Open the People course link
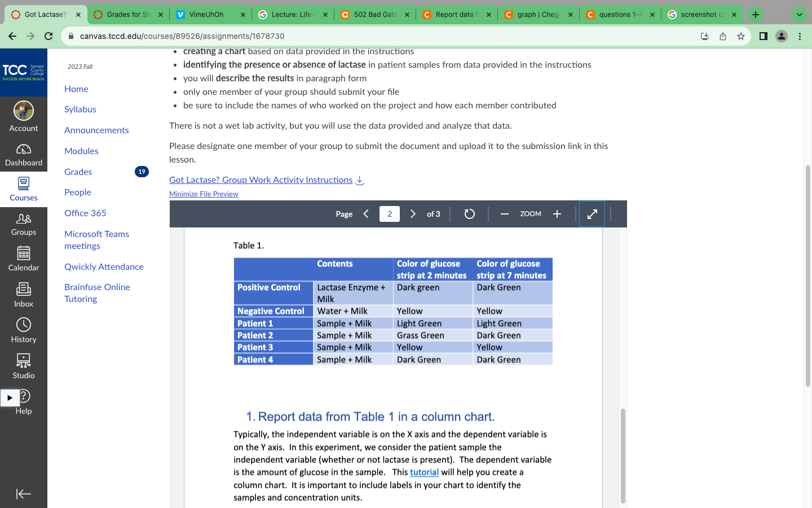The width and height of the screenshot is (812, 508). (x=78, y=192)
